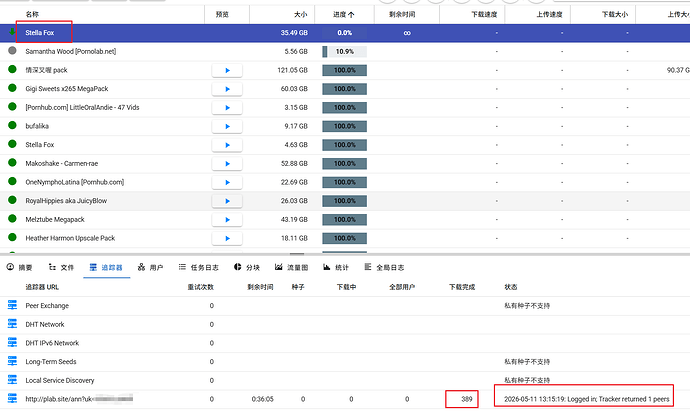The height and width of the screenshot is (413, 690).
Task: Play preview of LittleOralAndie - 47 Vids
Action: [x=227, y=108]
